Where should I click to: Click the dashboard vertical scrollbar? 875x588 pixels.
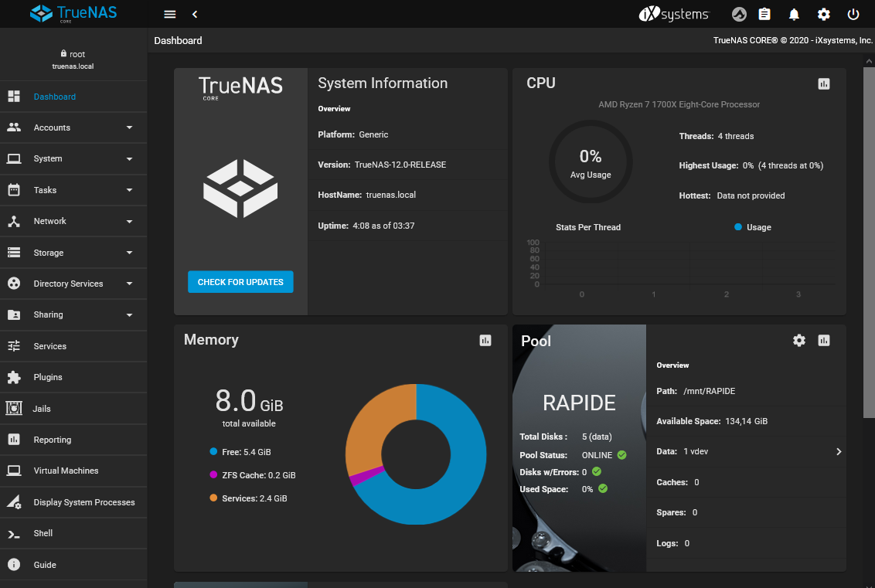[869, 242]
